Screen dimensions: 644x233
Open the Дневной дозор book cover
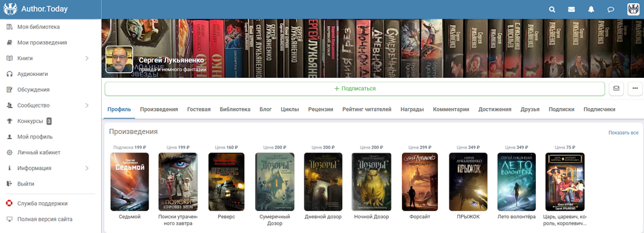(x=323, y=182)
